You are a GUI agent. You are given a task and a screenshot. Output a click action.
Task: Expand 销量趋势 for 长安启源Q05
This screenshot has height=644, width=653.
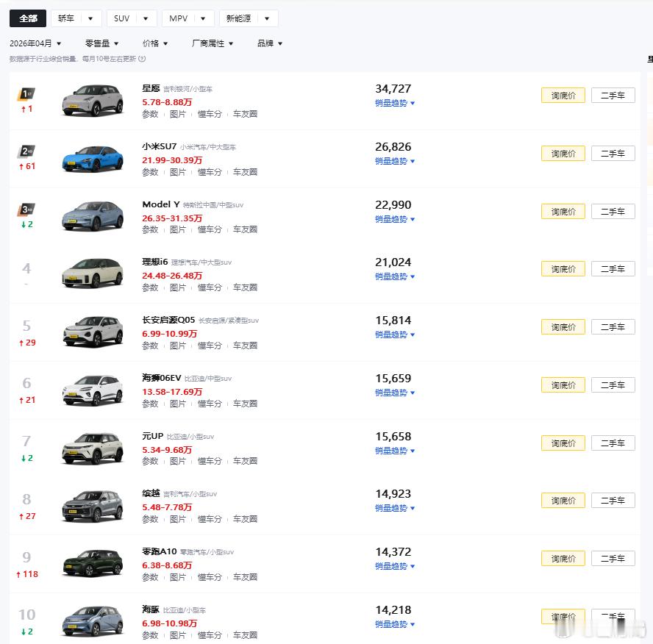[395, 334]
